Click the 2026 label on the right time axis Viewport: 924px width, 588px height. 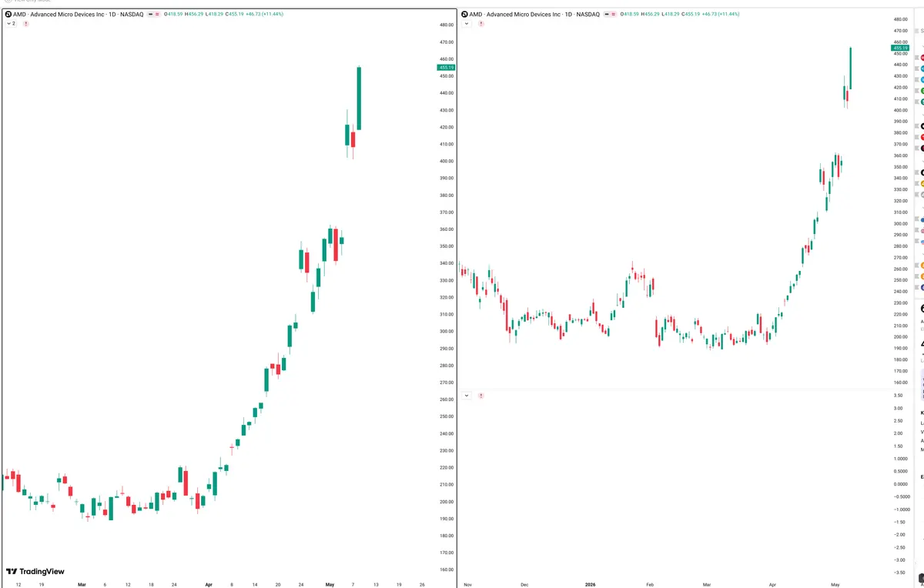click(589, 584)
